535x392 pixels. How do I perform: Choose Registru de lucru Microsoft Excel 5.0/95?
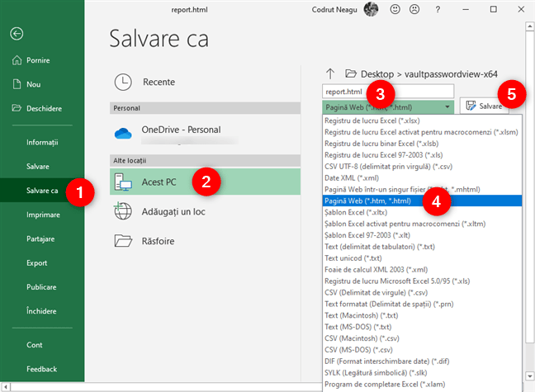pos(422,281)
